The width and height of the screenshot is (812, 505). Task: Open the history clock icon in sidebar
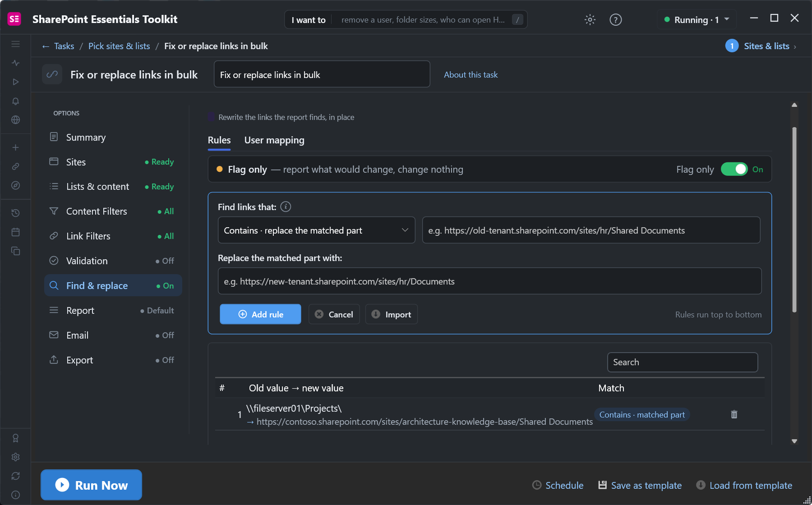(15, 213)
